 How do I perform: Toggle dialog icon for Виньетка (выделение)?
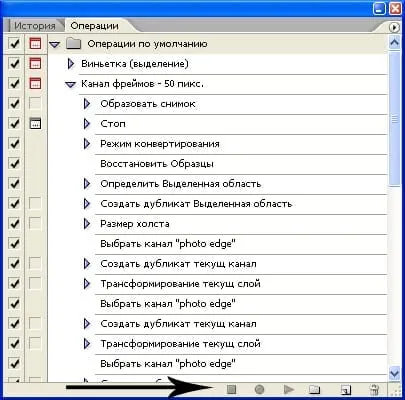35,63
